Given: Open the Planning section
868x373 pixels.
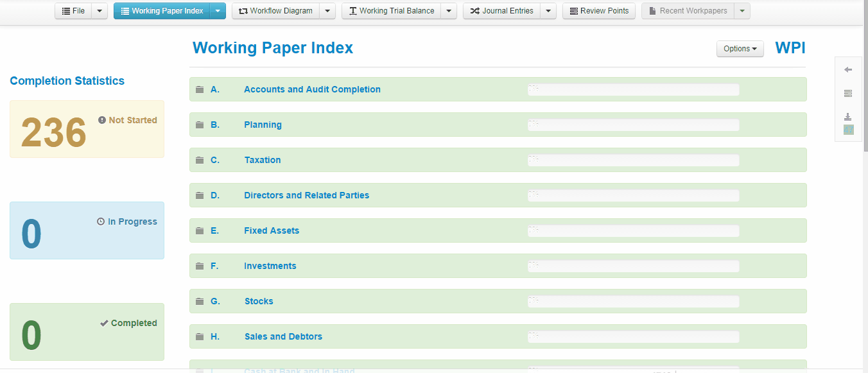Looking at the screenshot, I should tap(263, 125).
